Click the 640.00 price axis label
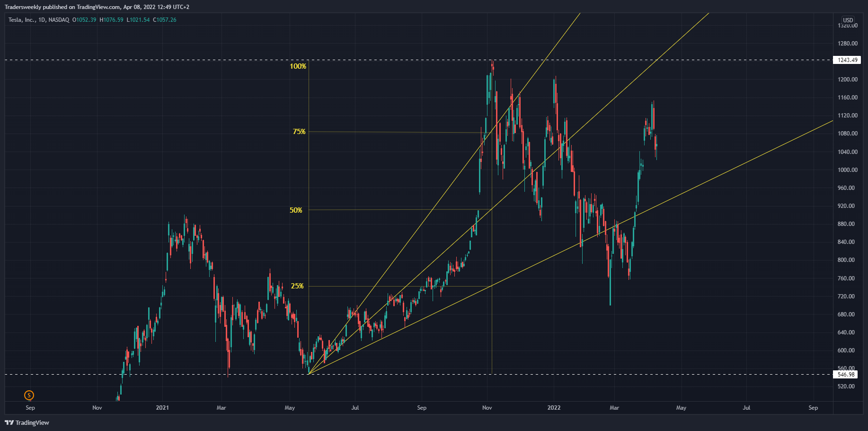Image resolution: width=868 pixels, height=431 pixels. 846,332
